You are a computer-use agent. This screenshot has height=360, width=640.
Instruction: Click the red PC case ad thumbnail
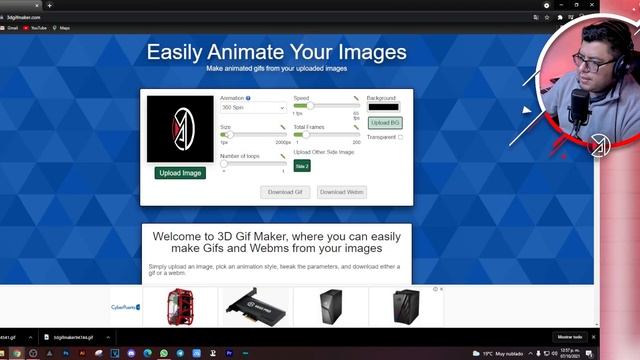[x=180, y=307]
